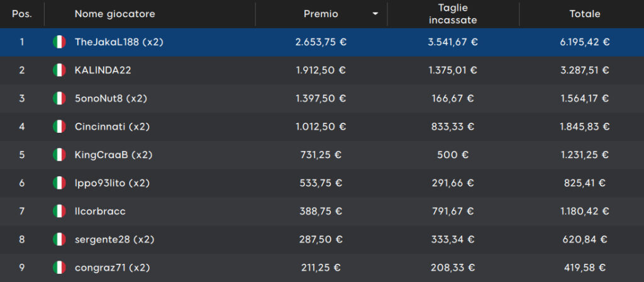The width and height of the screenshot is (644, 282).
Task: Select the row for player Ilcorbracc
Action: [x=322, y=211]
